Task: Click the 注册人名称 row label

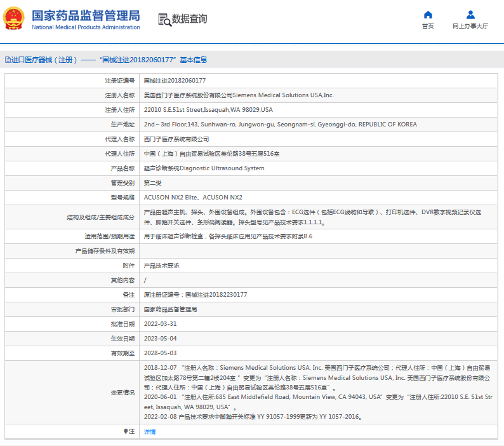Action: coord(119,95)
